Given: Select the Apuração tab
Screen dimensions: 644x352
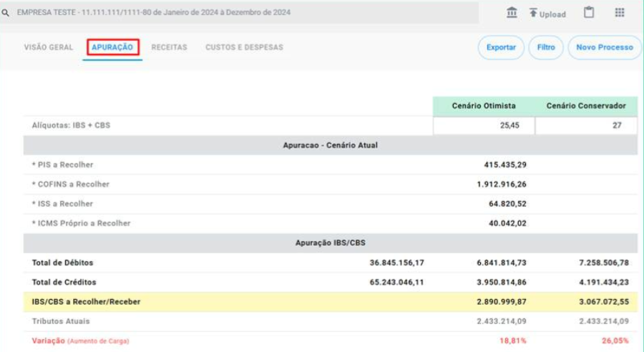Looking at the screenshot, I should tap(112, 47).
